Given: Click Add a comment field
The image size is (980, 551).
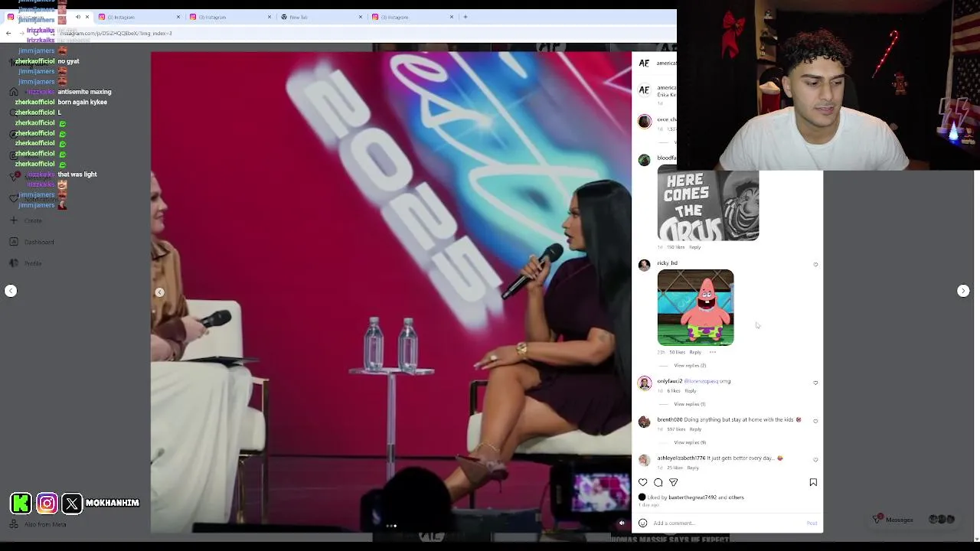Looking at the screenshot, I should point(727,523).
